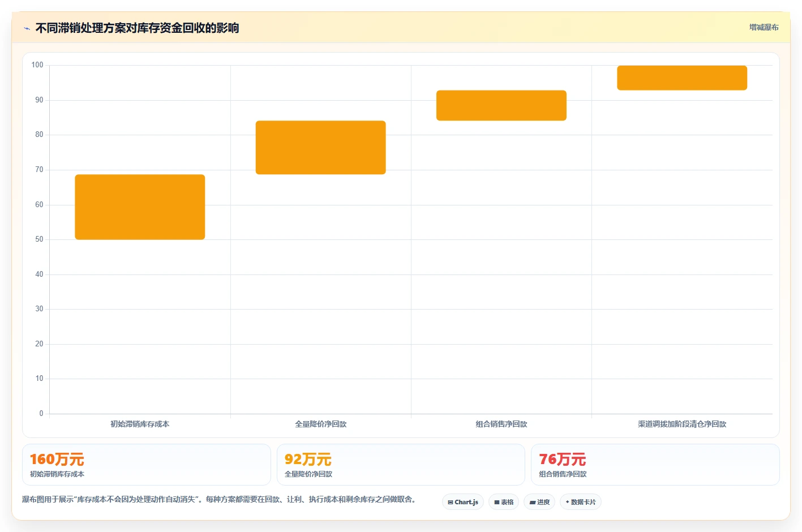
Task: Click the 全量降价净回款 waterfall bar
Action: pos(320,147)
